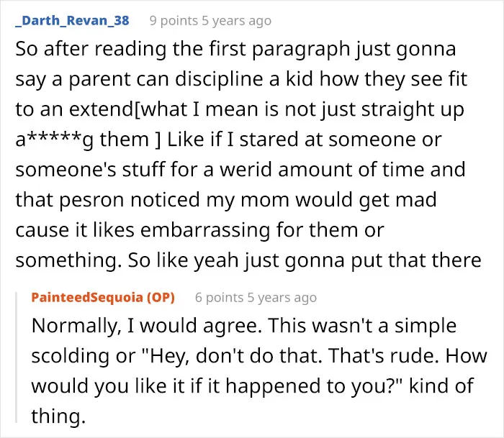Open the first comment's '5 years ago' timestamp
Viewport: 504px width, 438px height.
pyautogui.click(x=237, y=21)
